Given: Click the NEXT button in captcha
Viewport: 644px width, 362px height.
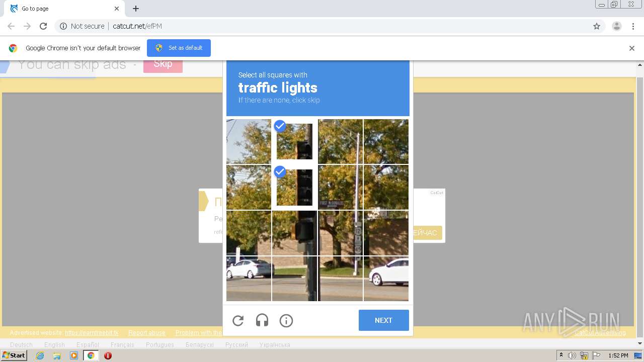Looking at the screenshot, I should click(383, 320).
